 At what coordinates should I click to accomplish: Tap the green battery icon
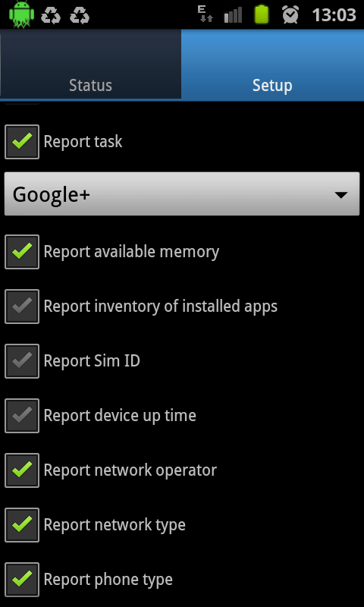[x=262, y=14]
